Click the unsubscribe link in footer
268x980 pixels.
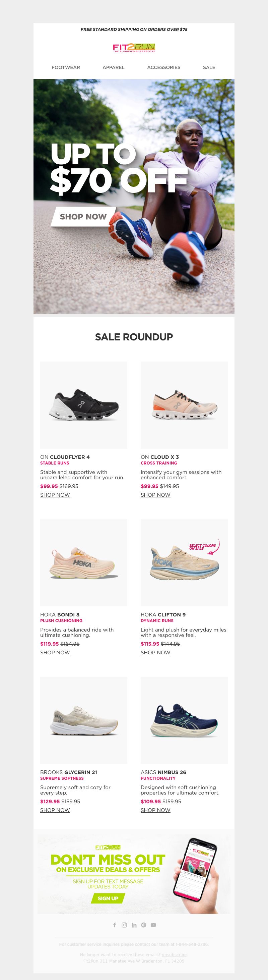point(174,955)
